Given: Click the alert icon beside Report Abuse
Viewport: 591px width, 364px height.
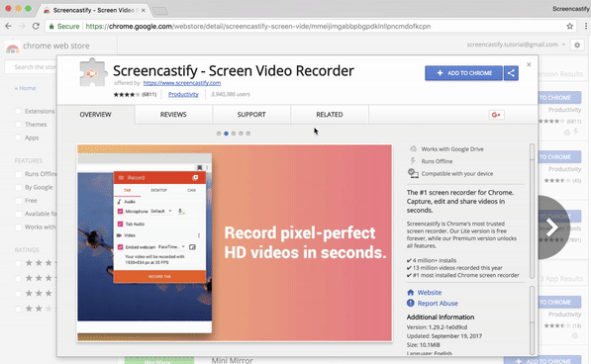Looking at the screenshot, I should coord(411,303).
